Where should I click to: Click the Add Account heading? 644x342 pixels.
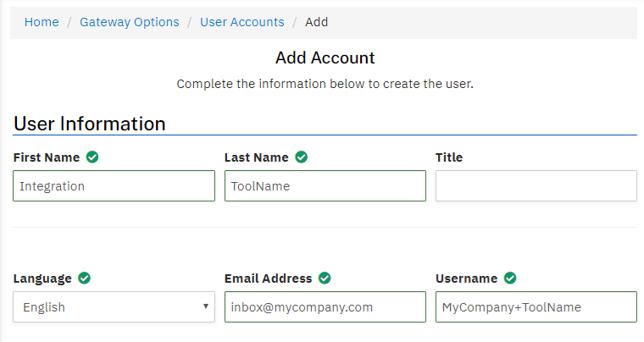pos(325,58)
